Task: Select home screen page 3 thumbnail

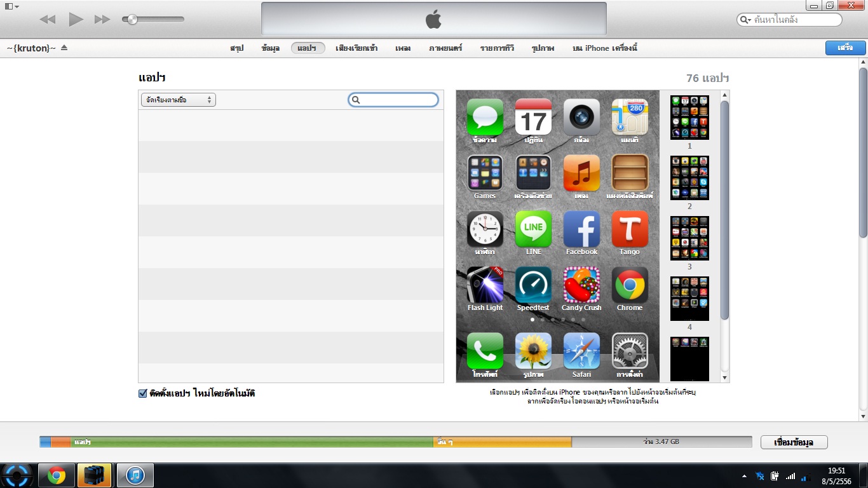Action: coord(689,238)
